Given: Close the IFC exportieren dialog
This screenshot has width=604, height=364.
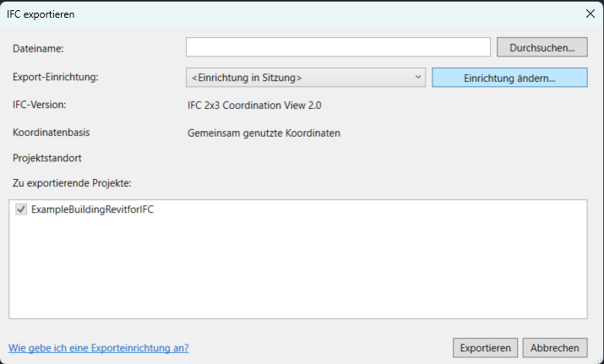Looking at the screenshot, I should point(590,13).
